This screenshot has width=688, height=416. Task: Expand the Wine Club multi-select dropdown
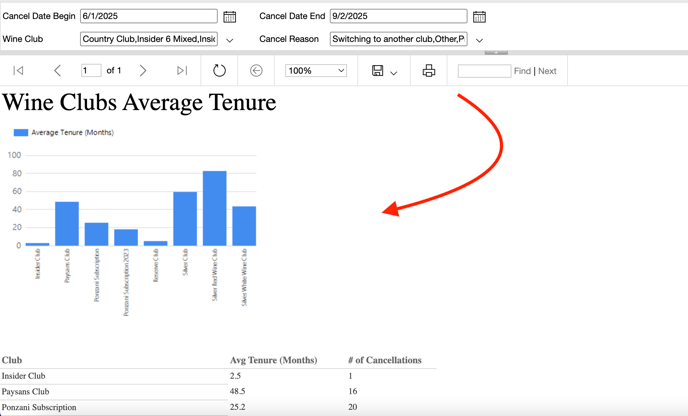click(x=230, y=40)
